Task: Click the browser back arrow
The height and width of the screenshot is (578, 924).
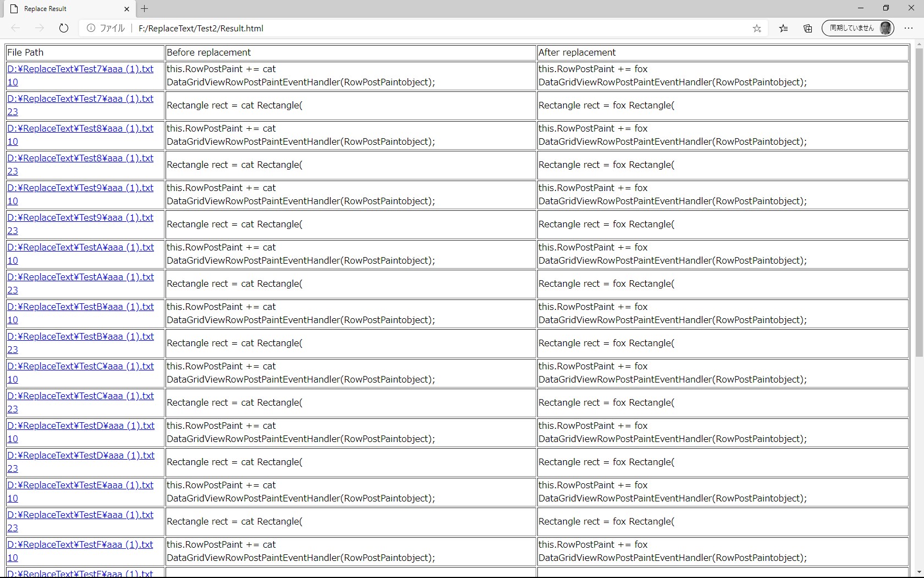Action: 15,28
